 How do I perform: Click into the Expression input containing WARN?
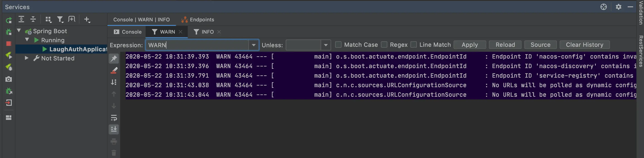(197, 45)
